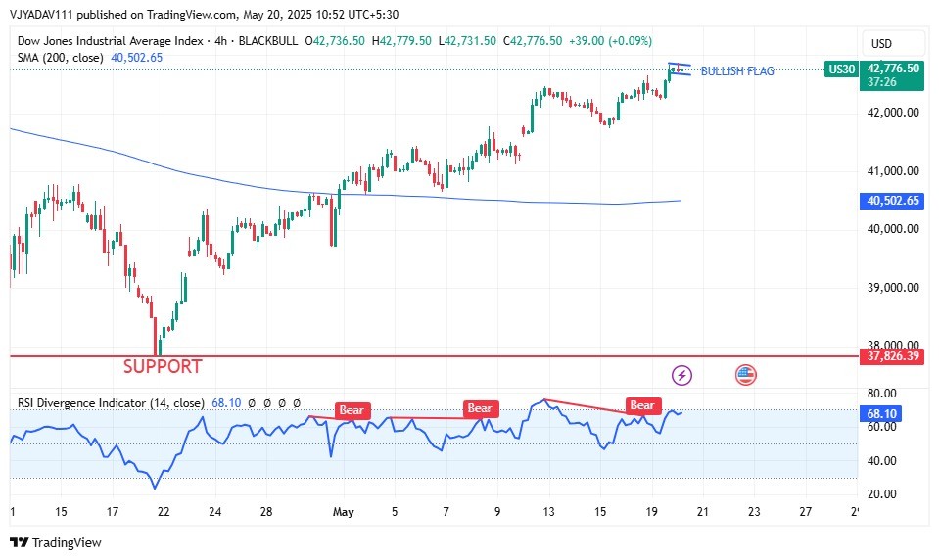The height and width of the screenshot is (560, 939).
Task: Select the RSI Divergence Indicator legend
Action: pos(111,402)
